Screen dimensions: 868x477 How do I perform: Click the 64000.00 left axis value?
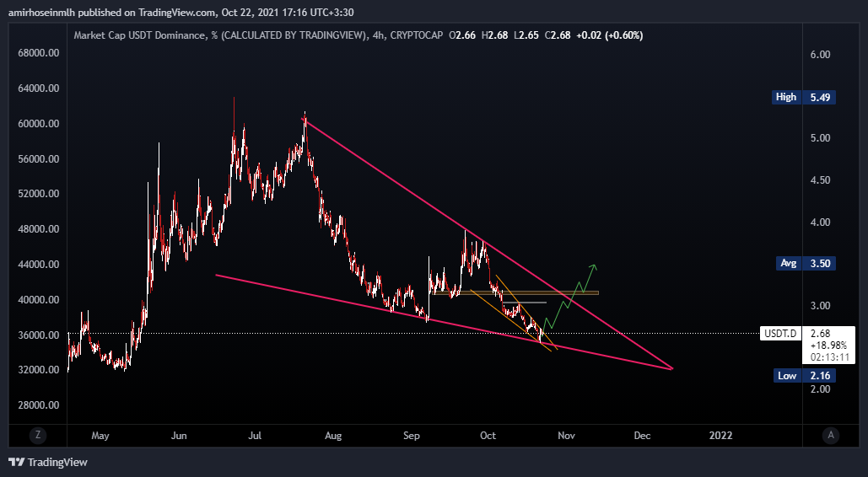[x=38, y=88]
